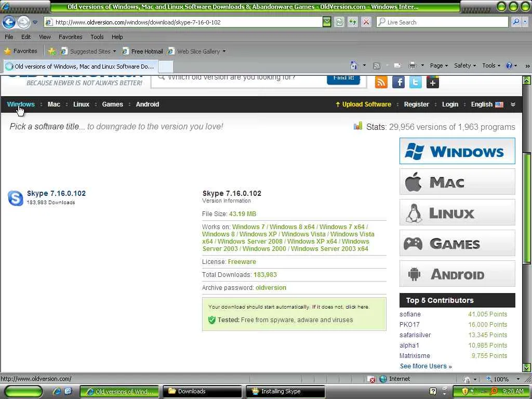532x399 pixels.
Task: Click the Google plus icon on website
Action: click(433, 82)
